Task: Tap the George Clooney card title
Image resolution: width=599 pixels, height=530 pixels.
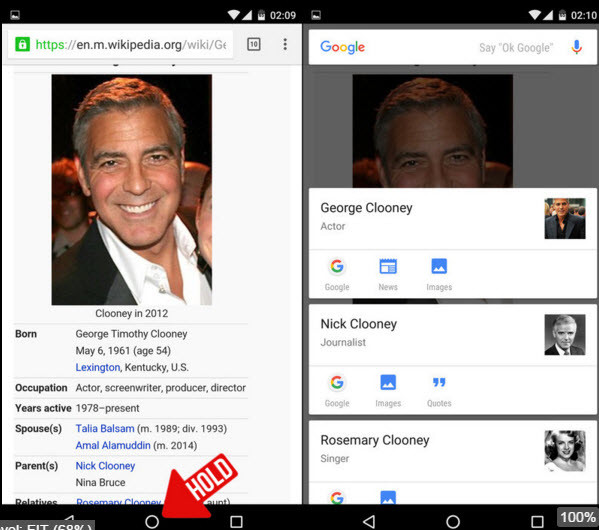Action: click(x=366, y=208)
